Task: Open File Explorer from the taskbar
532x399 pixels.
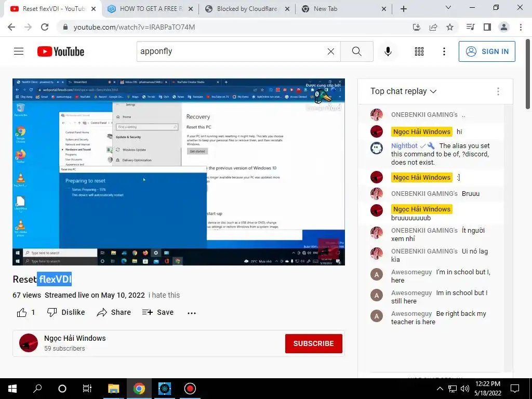Action: click(114, 389)
